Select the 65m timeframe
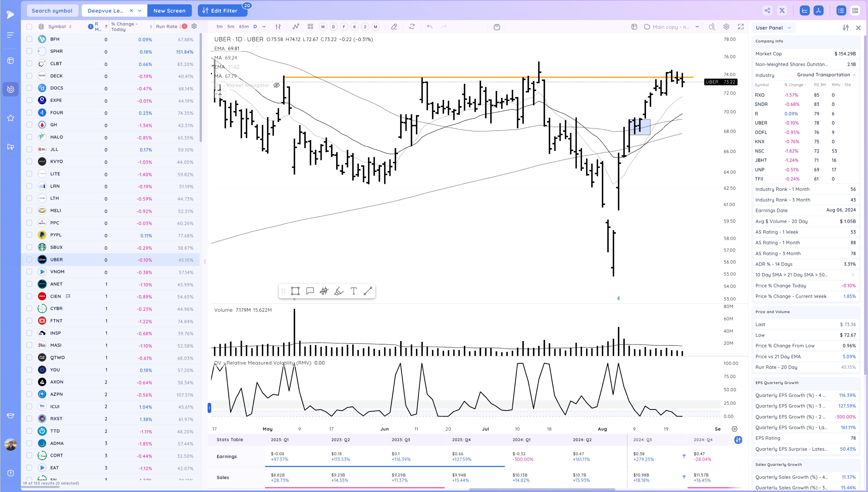868x492 pixels. pos(244,27)
